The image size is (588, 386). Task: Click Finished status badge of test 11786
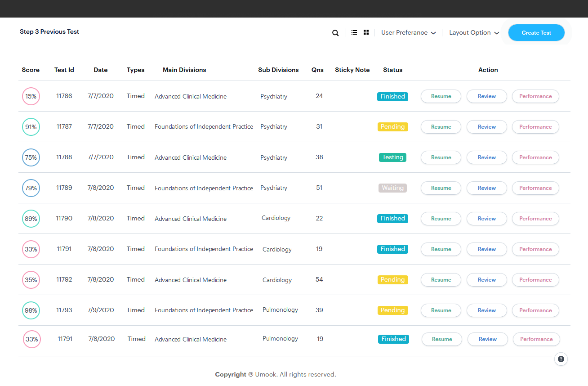point(392,96)
